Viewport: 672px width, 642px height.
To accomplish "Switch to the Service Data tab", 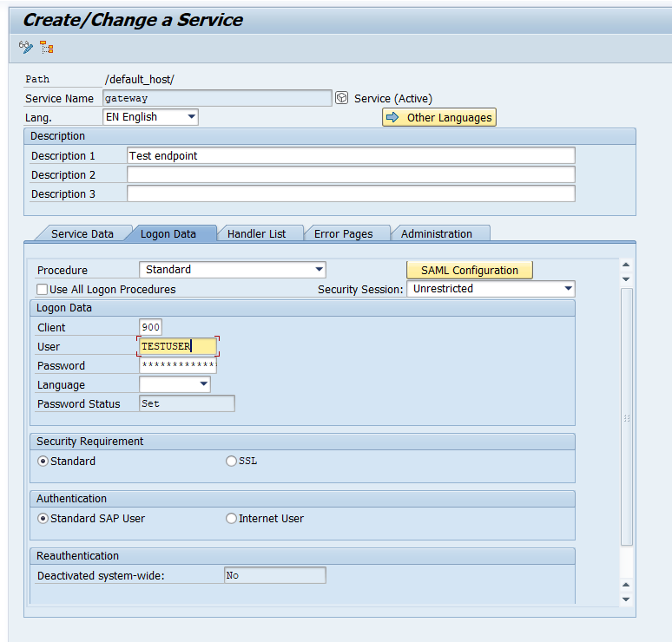I will pos(82,233).
